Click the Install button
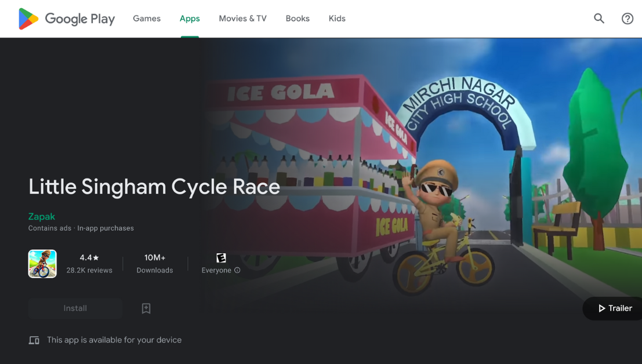This screenshot has width=642, height=364. click(75, 308)
